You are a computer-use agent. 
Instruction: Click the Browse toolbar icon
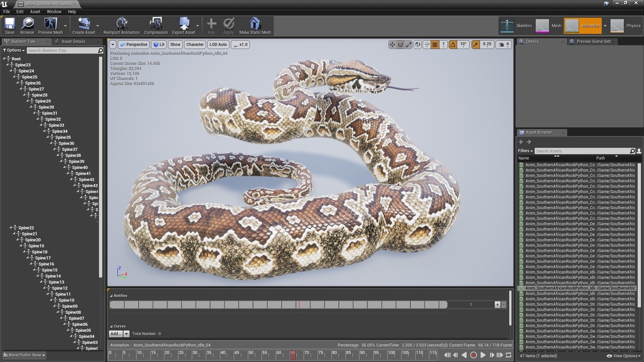click(x=27, y=26)
